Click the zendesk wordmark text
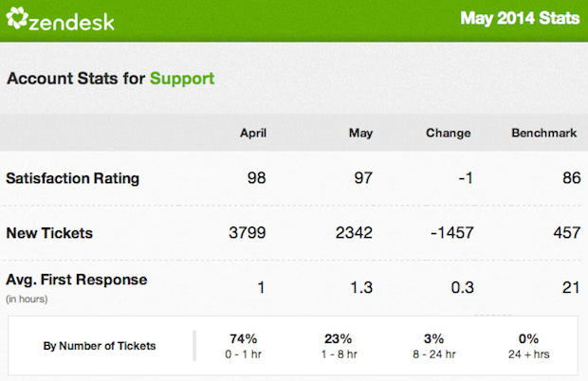 pos(72,23)
